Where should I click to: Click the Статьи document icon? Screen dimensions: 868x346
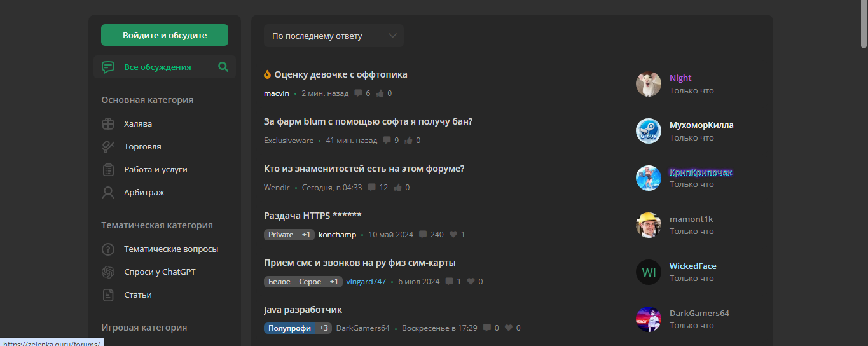click(x=108, y=295)
